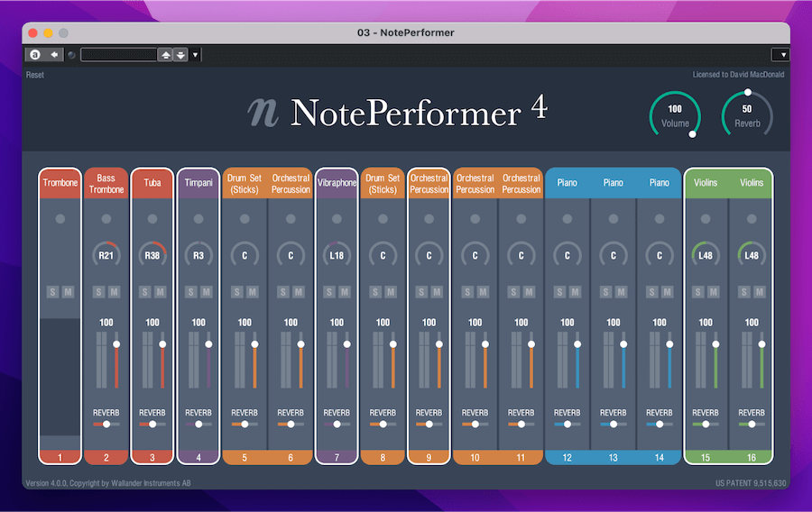Click the centered pan knob on channel 5
Image resolution: width=812 pixels, height=512 pixels.
point(245,255)
